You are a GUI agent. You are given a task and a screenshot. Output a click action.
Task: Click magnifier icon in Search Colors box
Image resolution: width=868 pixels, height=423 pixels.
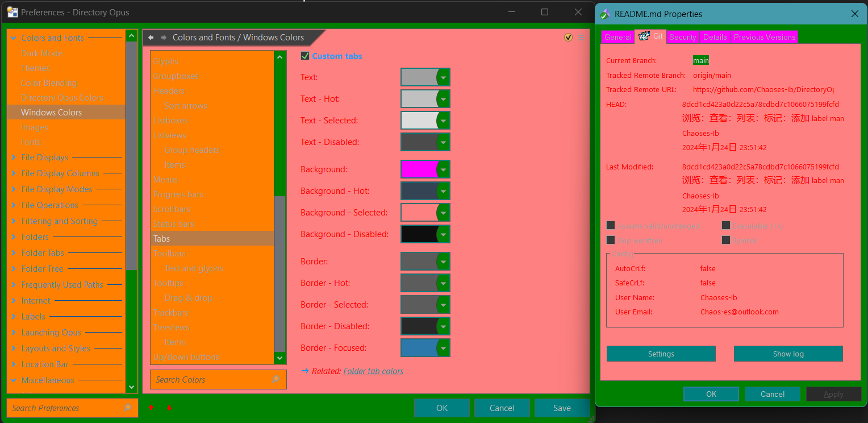click(x=276, y=379)
